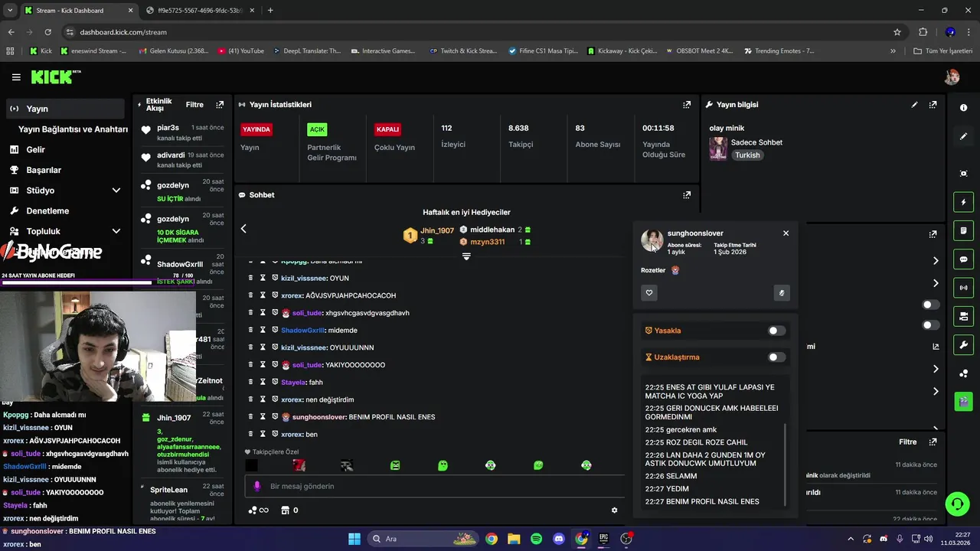Open the shop icon showing 0
This screenshot has height=551, width=980.
(289, 510)
